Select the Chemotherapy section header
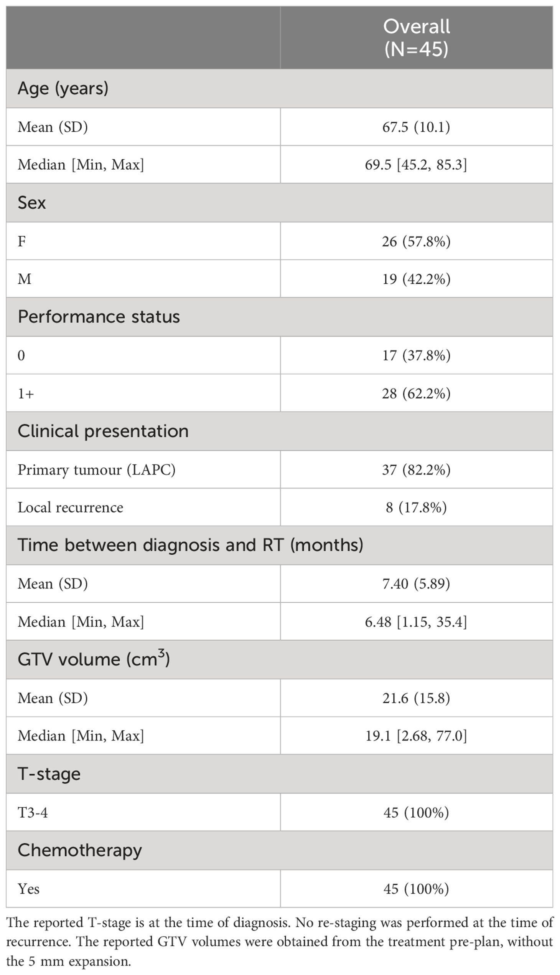560x975 pixels. tap(280, 850)
